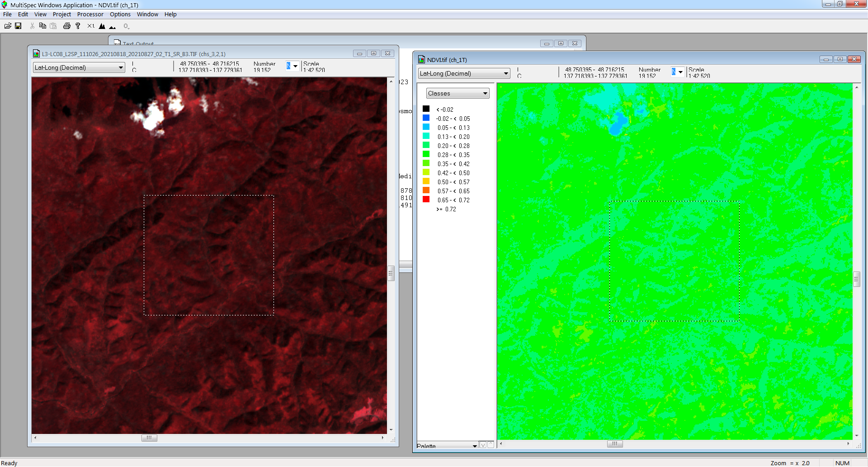Click the small mountains zoom-out icon
This screenshot has width=868, height=467.
pyautogui.click(x=113, y=27)
